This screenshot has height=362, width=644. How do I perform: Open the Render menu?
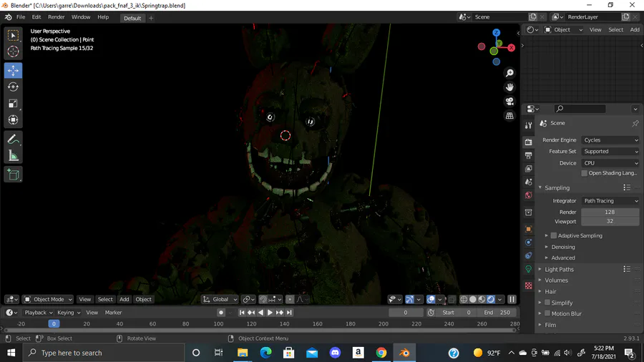(56, 17)
